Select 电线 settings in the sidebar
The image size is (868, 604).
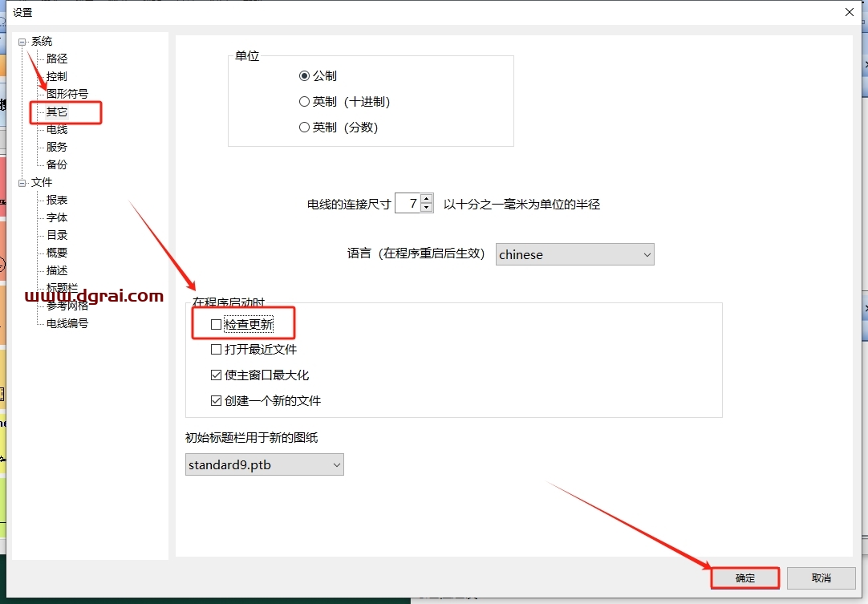tap(55, 129)
